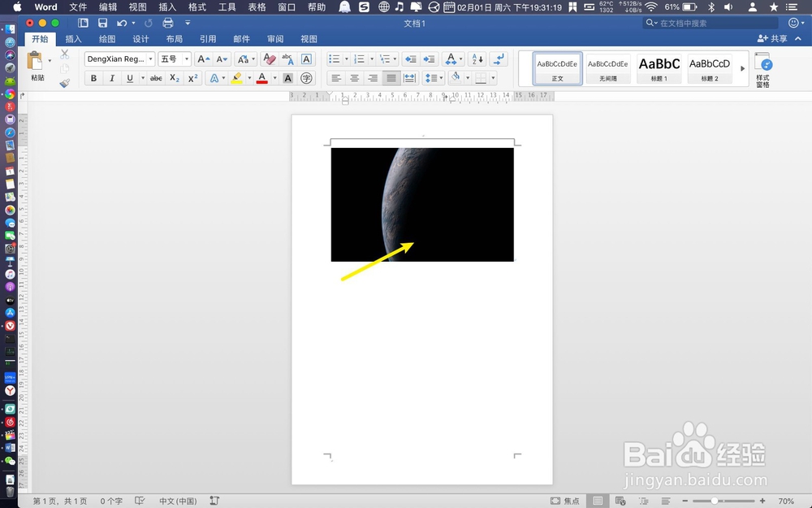Open the font size 五号 dropdown
This screenshot has height=508, width=812.
tap(187, 59)
